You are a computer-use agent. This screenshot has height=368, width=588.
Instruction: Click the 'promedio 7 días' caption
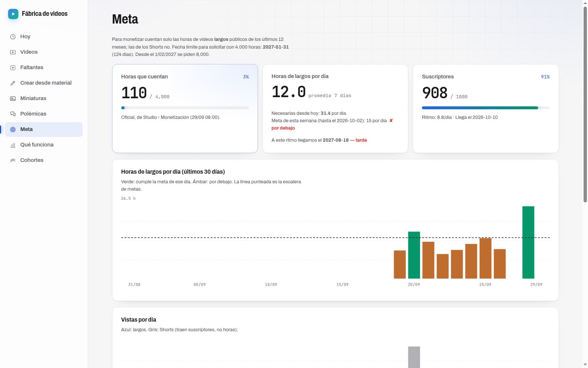coord(330,96)
